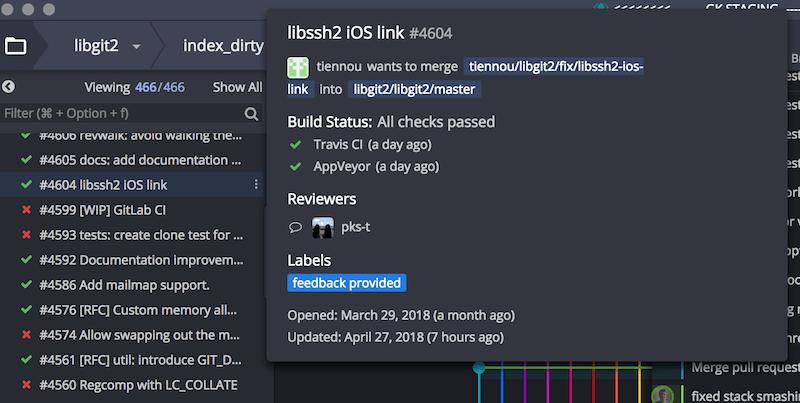Click the tiennou username
Viewport: 800px width, 403px height.
tap(339, 67)
